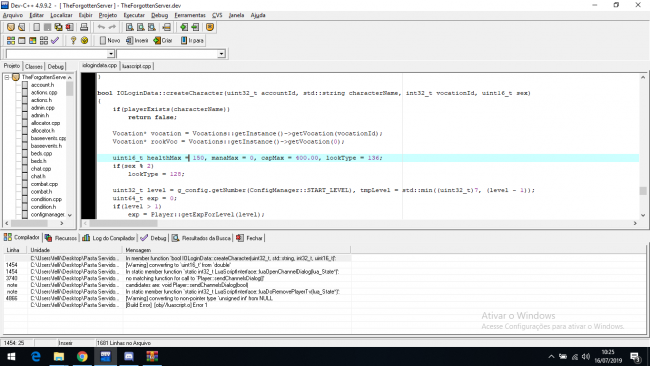Click the compile and run icon
The width and height of the screenshot is (650, 366).
(32, 40)
